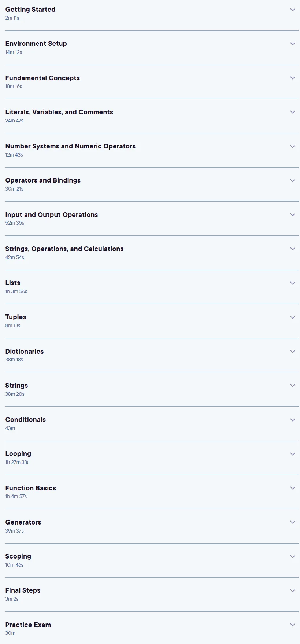Expand the Operators and Bindings chevron
Image resolution: width=300 pixels, height=644 pixels.
click(x=292, y=180)
